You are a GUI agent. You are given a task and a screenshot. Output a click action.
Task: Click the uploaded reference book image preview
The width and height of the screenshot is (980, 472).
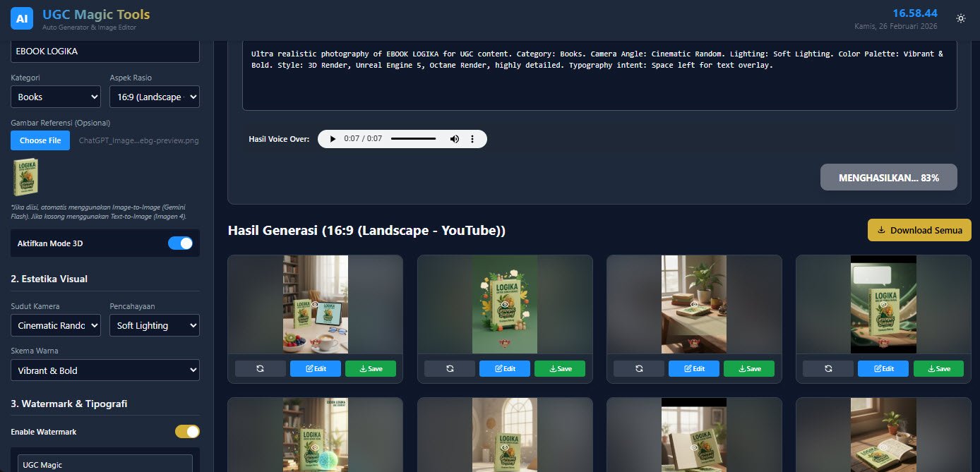26,177
